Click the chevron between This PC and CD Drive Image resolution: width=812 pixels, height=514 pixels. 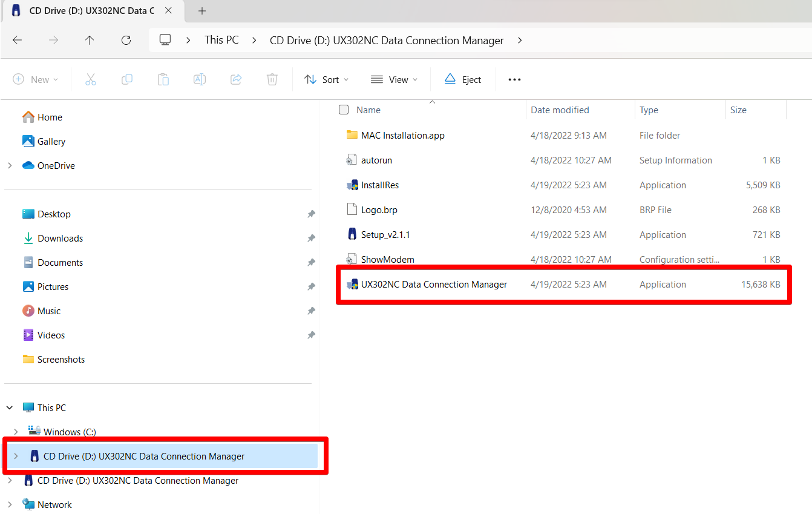coord(254,40)
